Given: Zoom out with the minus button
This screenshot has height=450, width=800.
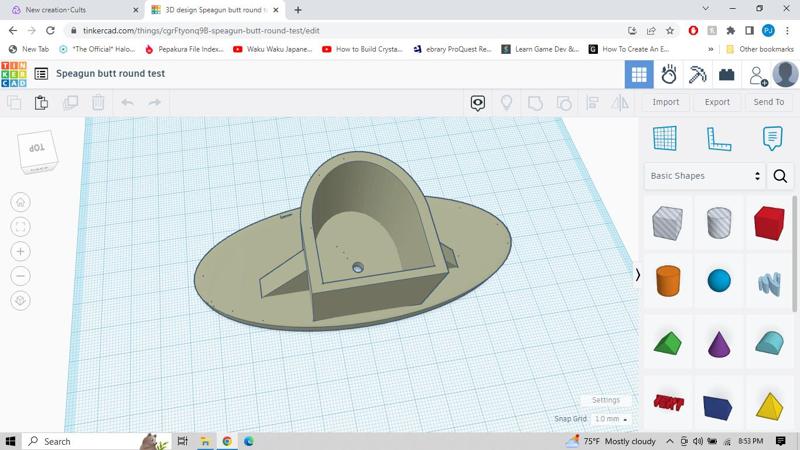Looking at the screenshot, I should tap(20, 276).
